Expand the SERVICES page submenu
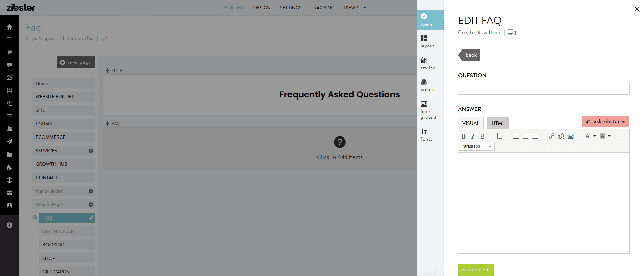 [91, 151]
